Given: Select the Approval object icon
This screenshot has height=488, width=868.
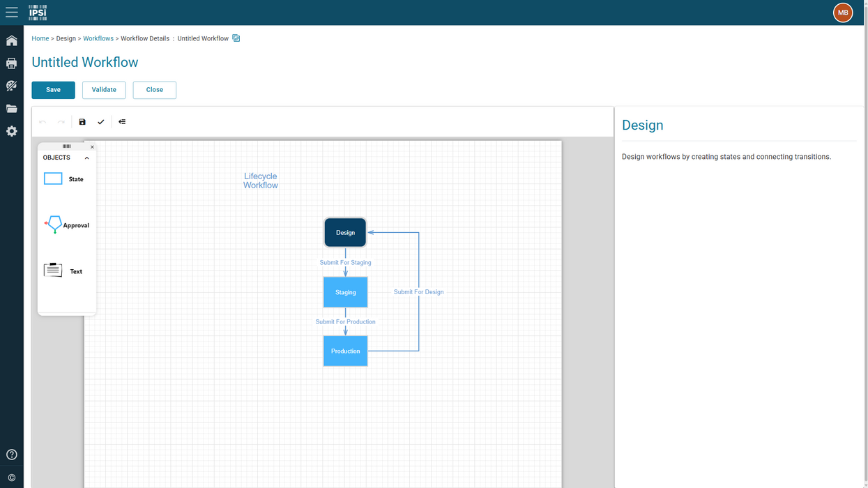Looking at the screenshot, I should coord(54,224).
